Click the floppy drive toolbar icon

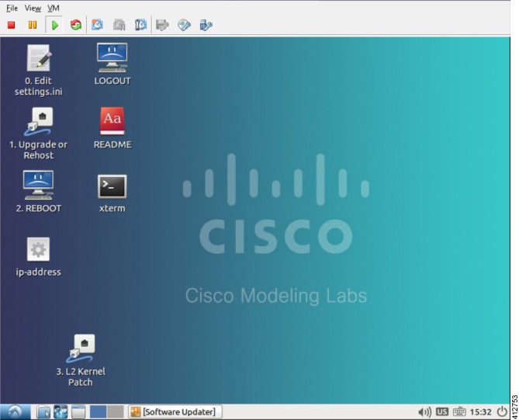click(x=162, y=25)
